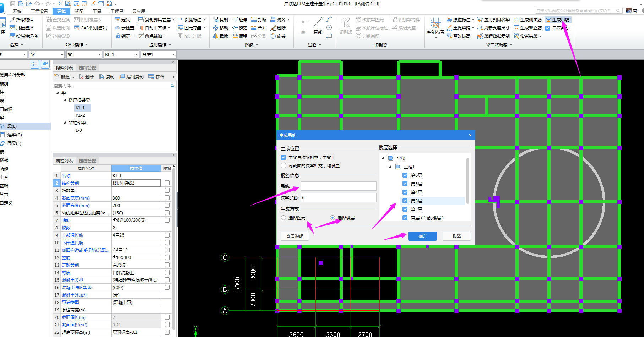Expand the 修改 group dropdown
Viewport: 644px width, 337px height.
click(x=251, y=45)
